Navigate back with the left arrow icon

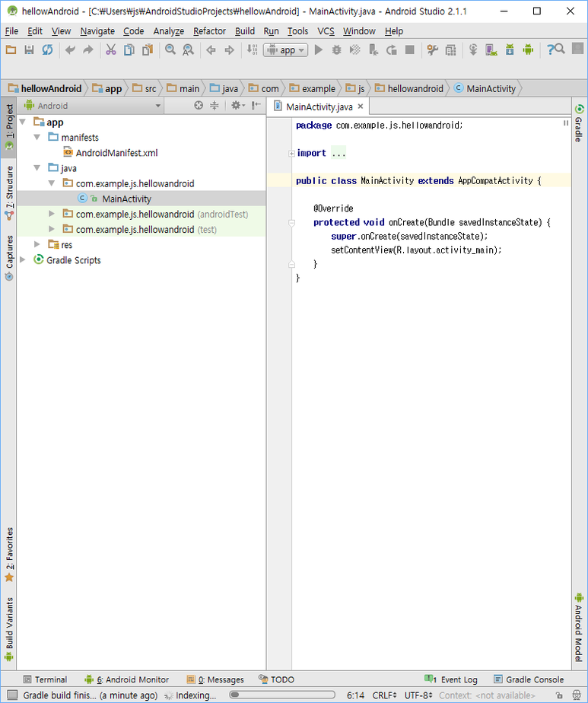coord(211,49)
